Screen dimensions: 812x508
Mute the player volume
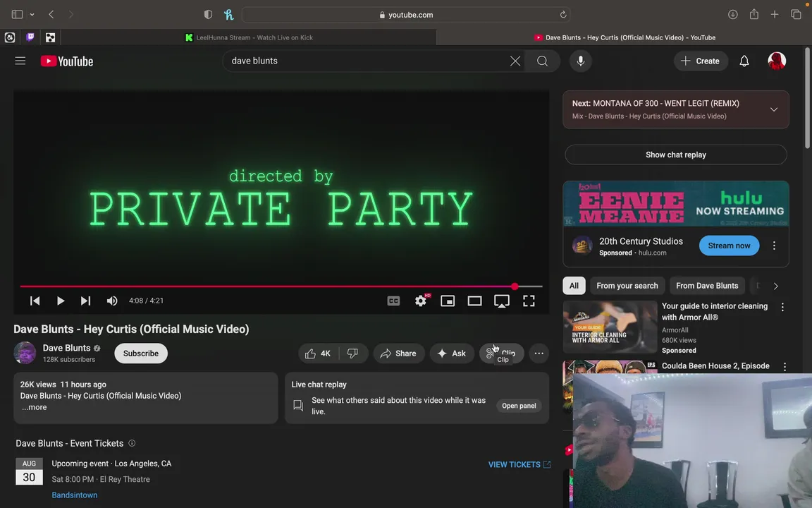click(112, 301)
